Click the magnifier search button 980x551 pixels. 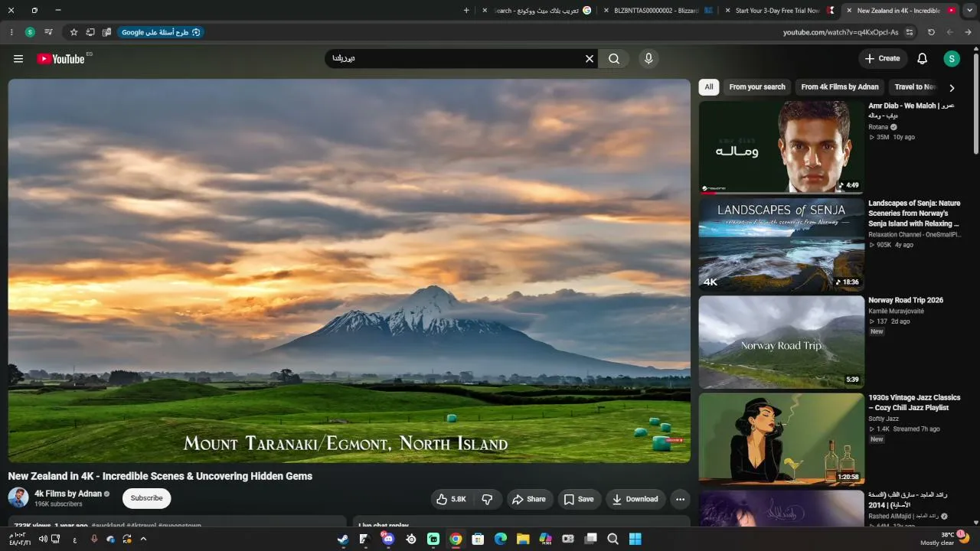click(614, 59)
